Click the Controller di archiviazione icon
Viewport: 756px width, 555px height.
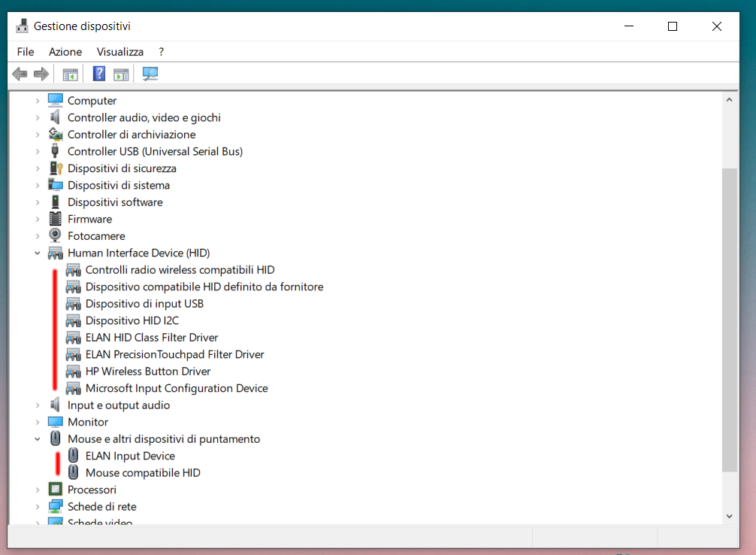pos(56,134)
